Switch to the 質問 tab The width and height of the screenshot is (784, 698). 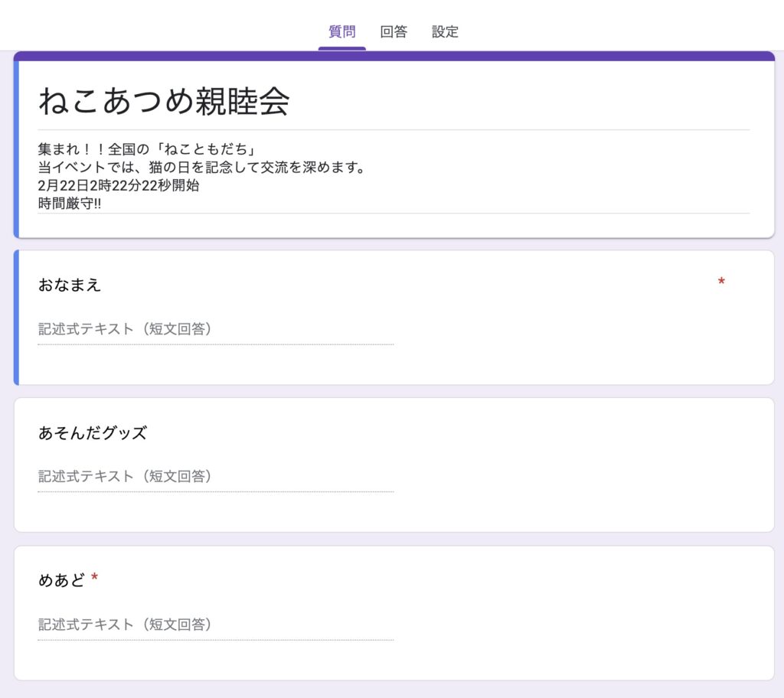[342, 31]
